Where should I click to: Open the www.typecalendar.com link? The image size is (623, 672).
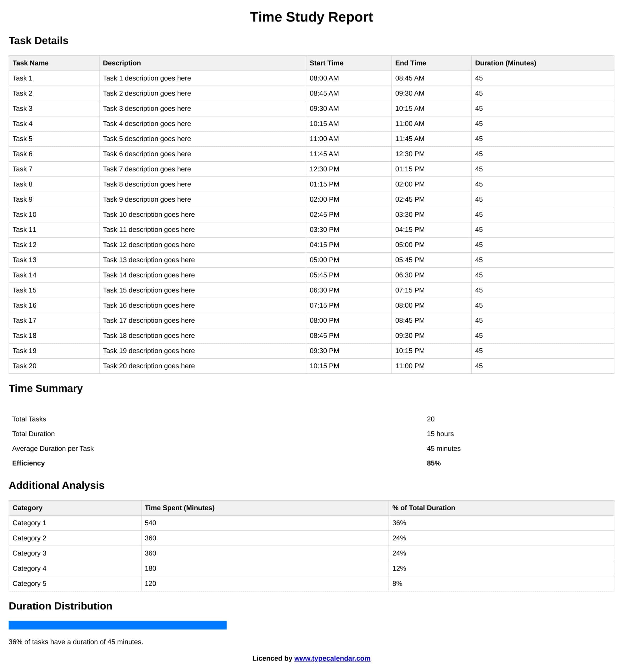coord(332,658)
